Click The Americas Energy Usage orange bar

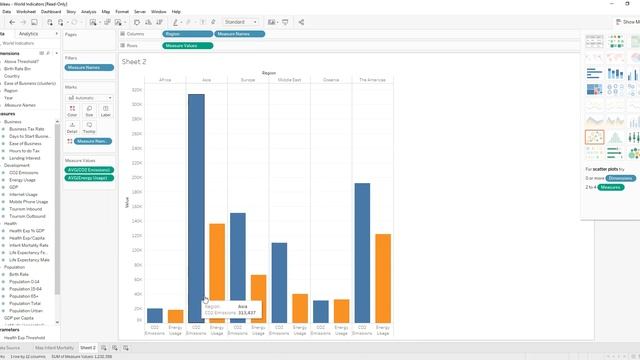(x=383, y=279)
